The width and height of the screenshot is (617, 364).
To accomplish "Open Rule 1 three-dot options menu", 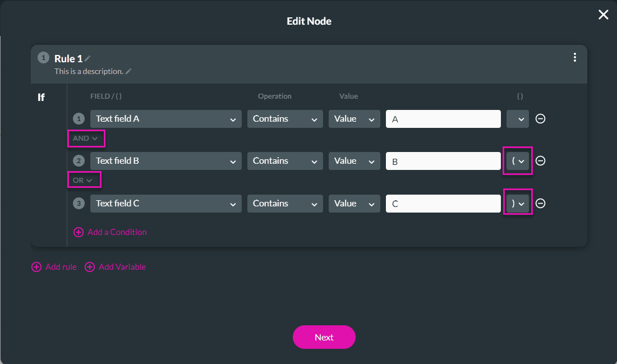I will [575, 57].
